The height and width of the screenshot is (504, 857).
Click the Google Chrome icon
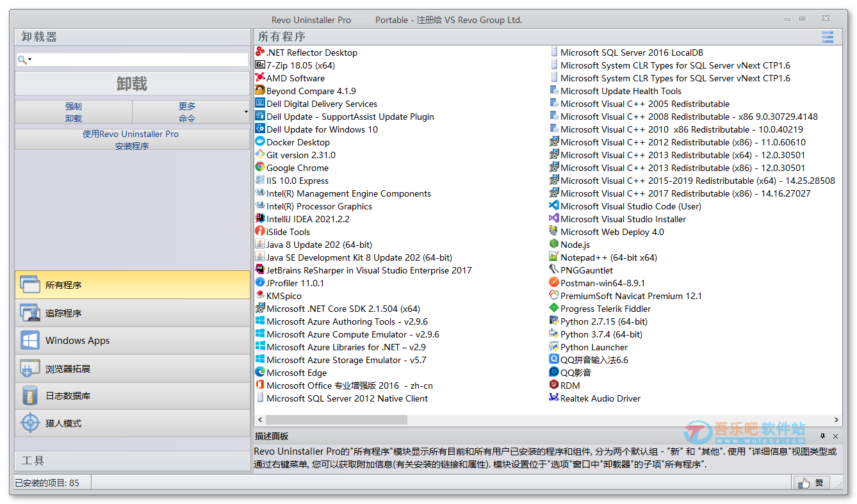point(260,168)
